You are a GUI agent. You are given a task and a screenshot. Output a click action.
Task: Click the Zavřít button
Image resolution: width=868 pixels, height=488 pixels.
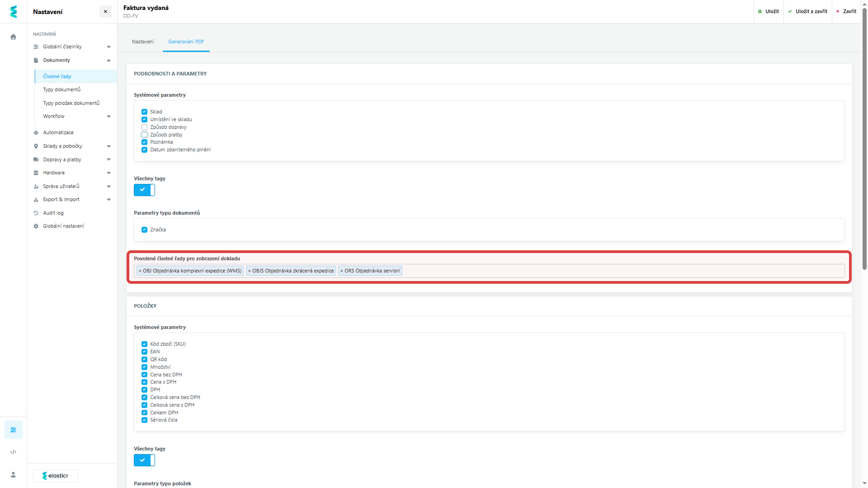coord(846,11)
